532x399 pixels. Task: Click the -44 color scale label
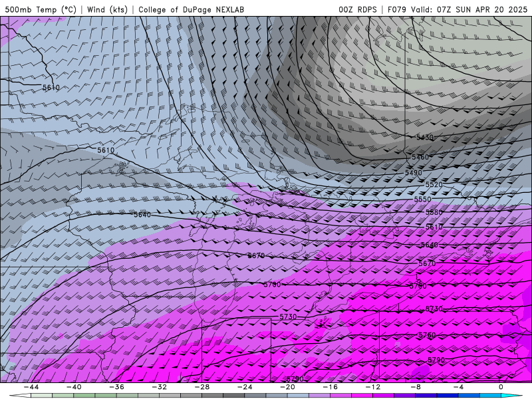(31, 387)
